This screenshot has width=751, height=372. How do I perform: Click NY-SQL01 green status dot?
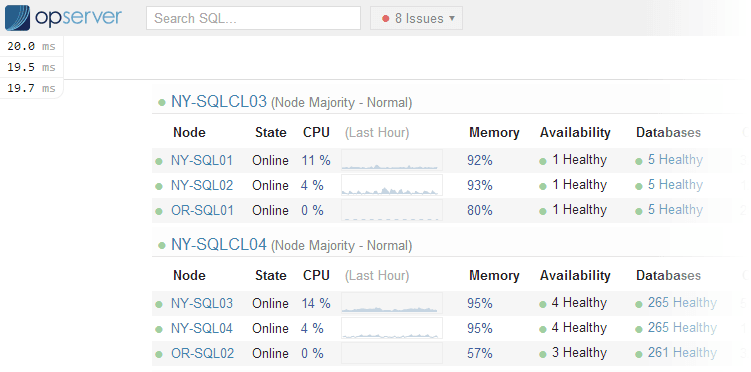pyautogui.click(x=159, y=161)
